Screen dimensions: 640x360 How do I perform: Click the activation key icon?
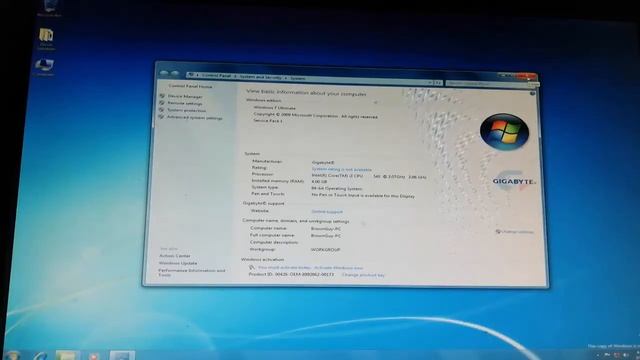click(252, 268)
